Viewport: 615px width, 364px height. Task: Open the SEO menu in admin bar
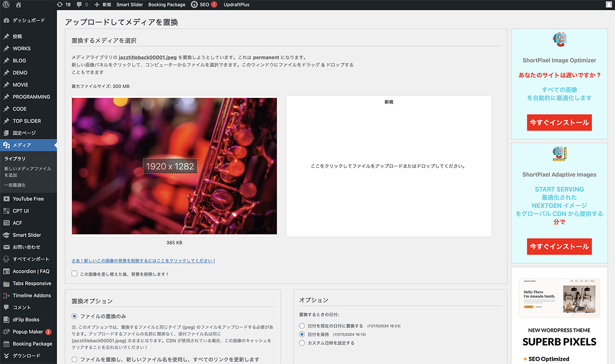click(204, 5)
